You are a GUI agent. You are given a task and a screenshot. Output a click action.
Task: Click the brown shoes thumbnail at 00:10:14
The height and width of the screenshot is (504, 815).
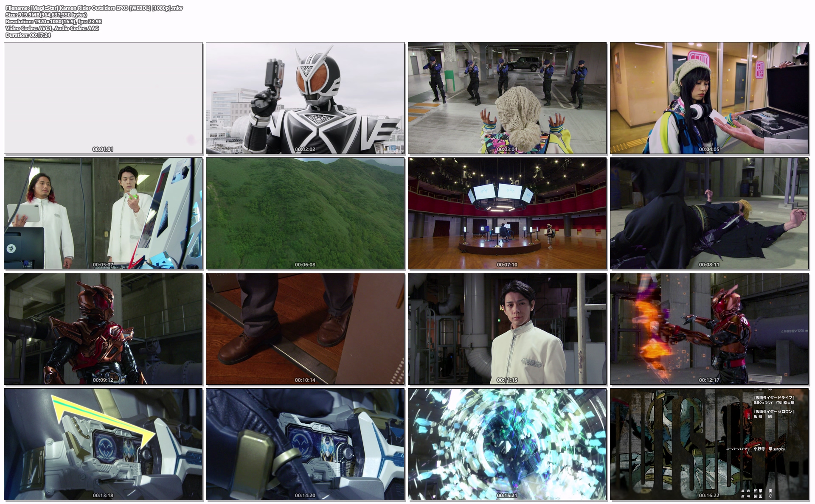pos(305,329)
